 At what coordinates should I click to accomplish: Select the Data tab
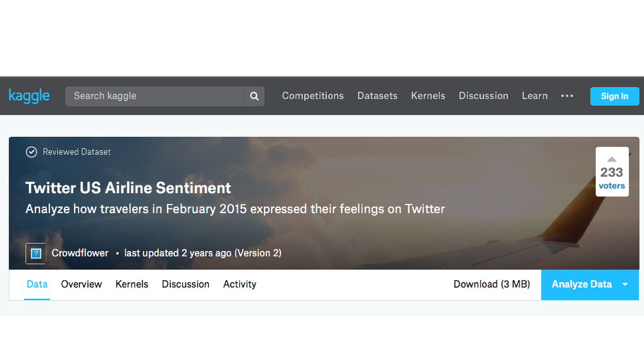click(x=37, y=284)
